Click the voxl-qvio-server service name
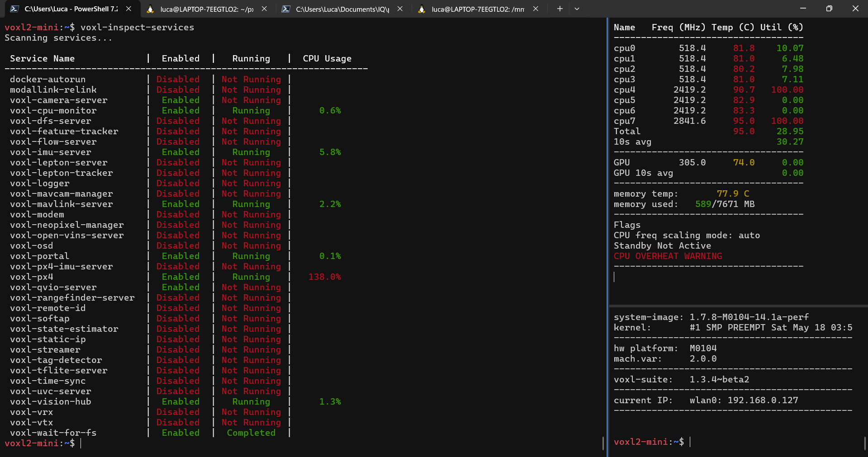The height and width of the screenshot is (457, 868). coord(53,287)
